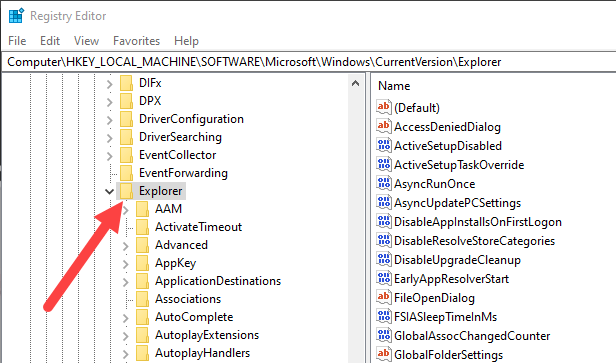616x363 pixels.
Task: Expand the ApplicationDestinations subkey
Action: (x=126, y=282)
